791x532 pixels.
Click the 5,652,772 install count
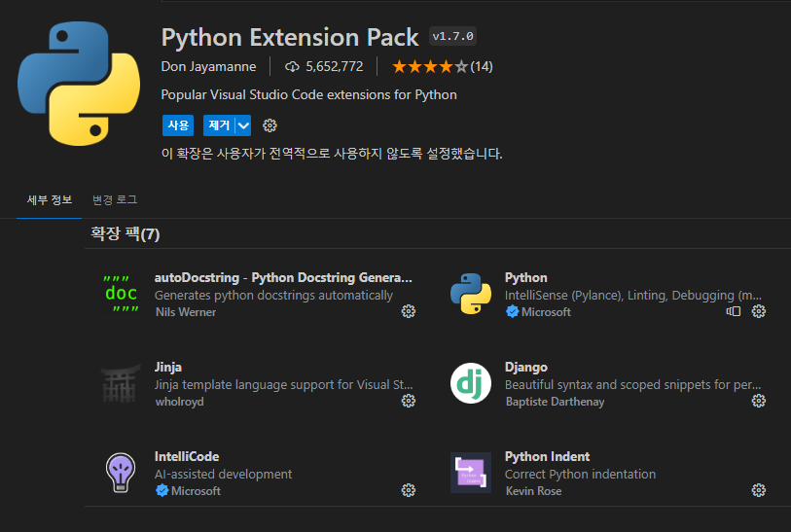tap(335, 66)
